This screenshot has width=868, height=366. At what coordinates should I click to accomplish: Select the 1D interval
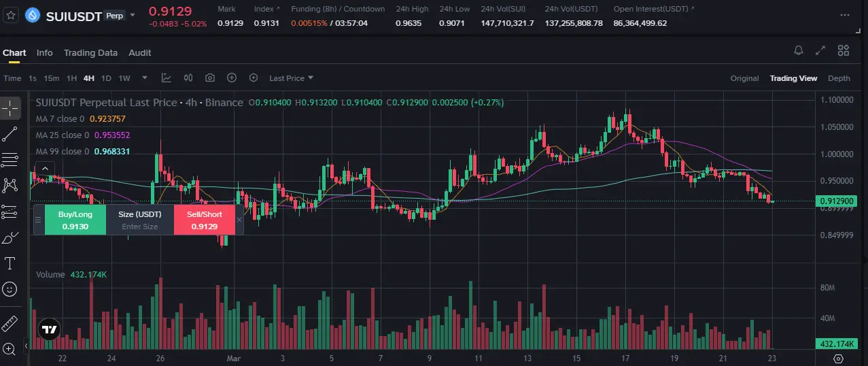pyautogui.click(x=106, y=78)
